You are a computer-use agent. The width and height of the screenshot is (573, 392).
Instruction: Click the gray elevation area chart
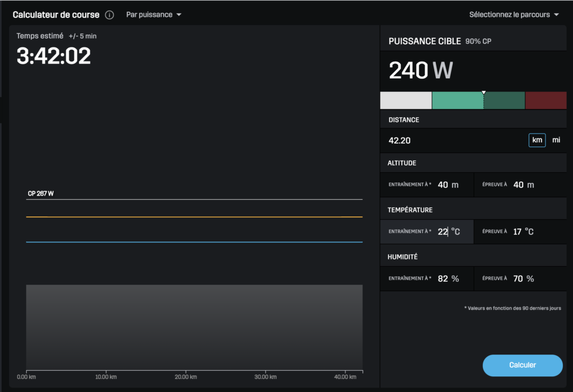coord(194,327)
